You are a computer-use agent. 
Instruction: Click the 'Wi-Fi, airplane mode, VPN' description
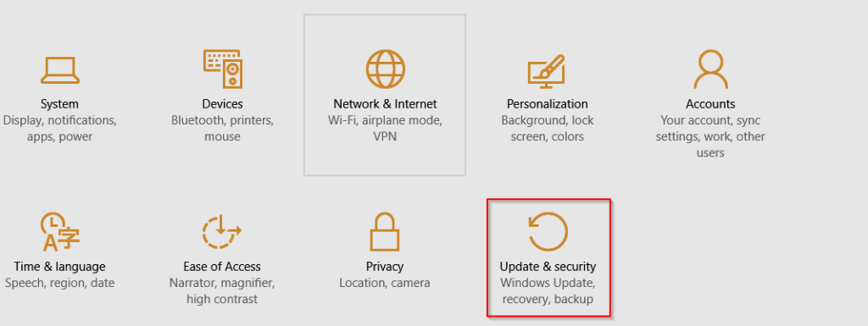pyautogui.click(x=385, y=128)
